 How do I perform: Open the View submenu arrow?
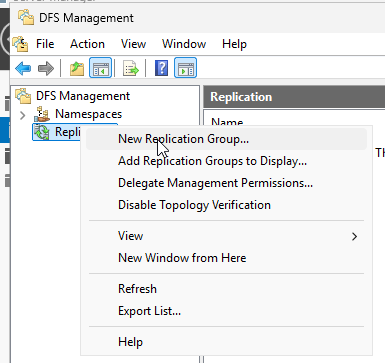point(354,236)
